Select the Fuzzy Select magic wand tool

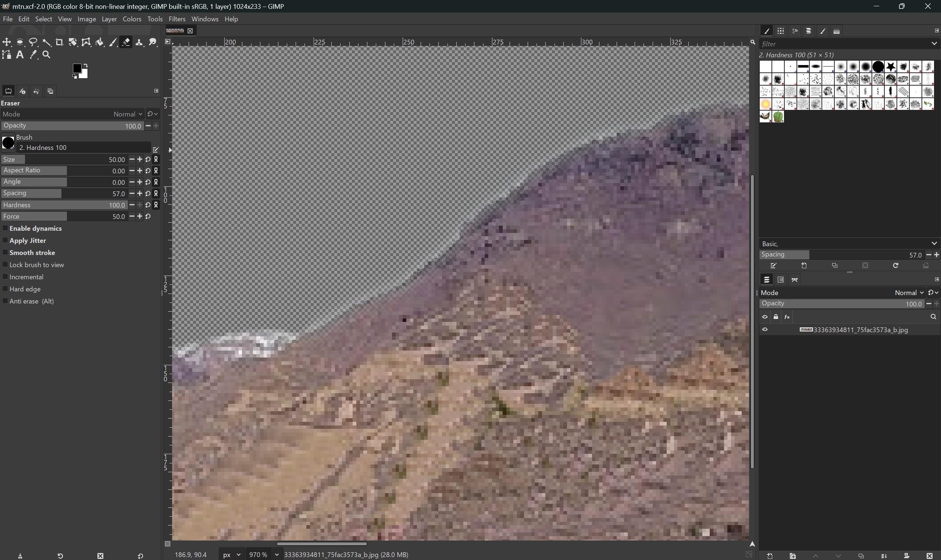pos(46,42)
